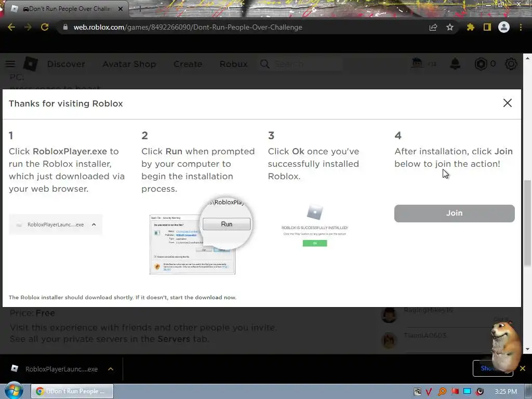The height and width of the screenshot is (399, 532).
Task: Click the Roblox search magnifier icon
Action: click(264, 64)
